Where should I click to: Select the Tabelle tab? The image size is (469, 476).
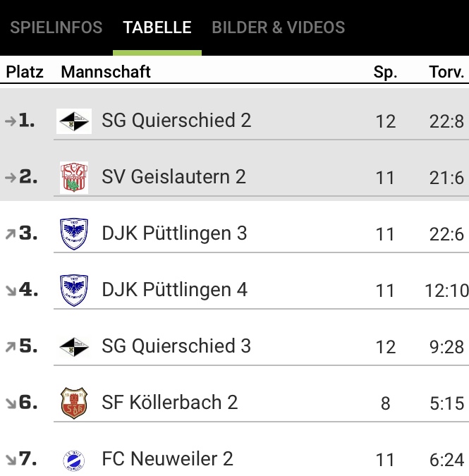tap(157, 28)
